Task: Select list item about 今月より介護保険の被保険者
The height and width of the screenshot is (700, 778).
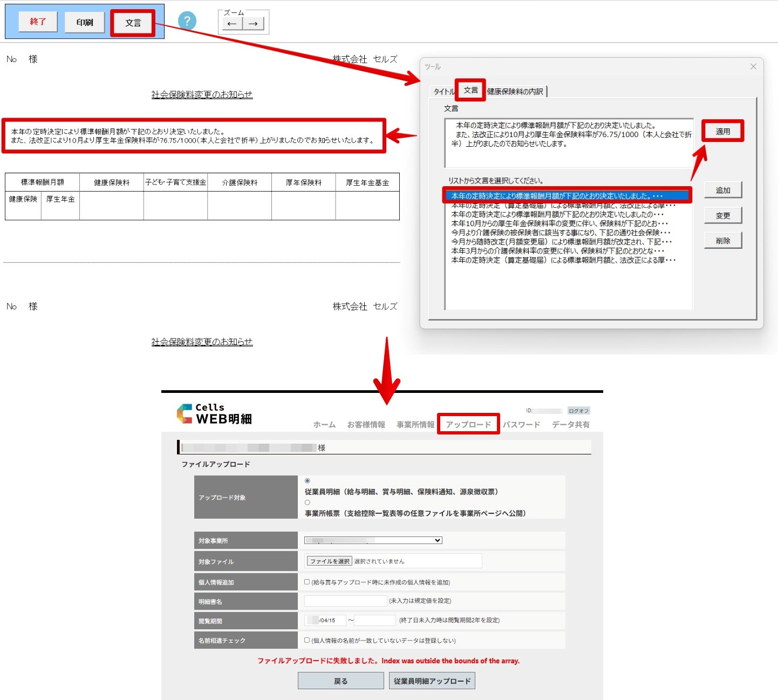Action: (x=560, y=233)
